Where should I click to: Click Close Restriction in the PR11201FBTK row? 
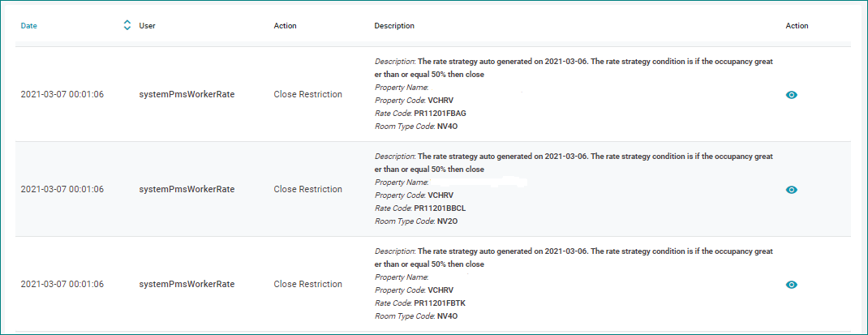coord(308,285)
